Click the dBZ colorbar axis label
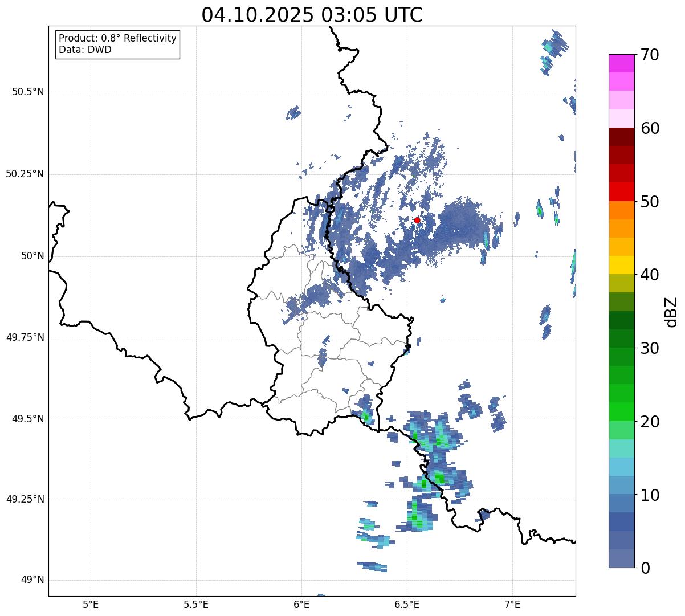This screenshot has height=616, width=685. (x=671, y=311)
